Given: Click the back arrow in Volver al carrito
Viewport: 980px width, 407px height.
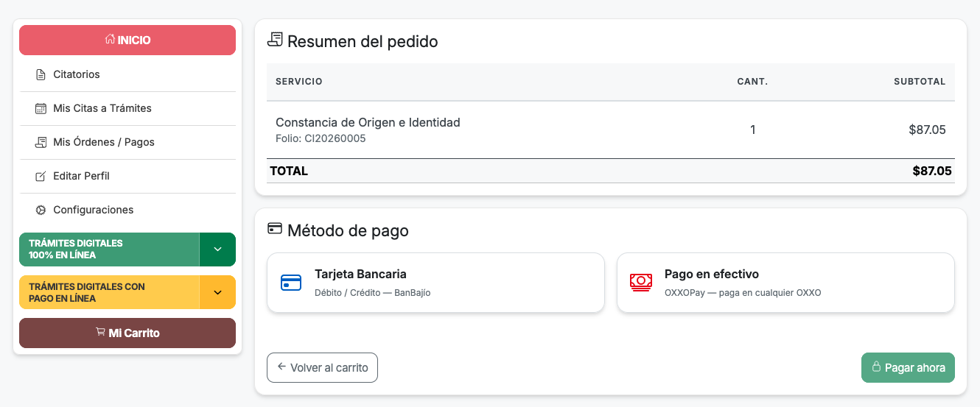Looking at the screenshot, I should click(281, 367).
